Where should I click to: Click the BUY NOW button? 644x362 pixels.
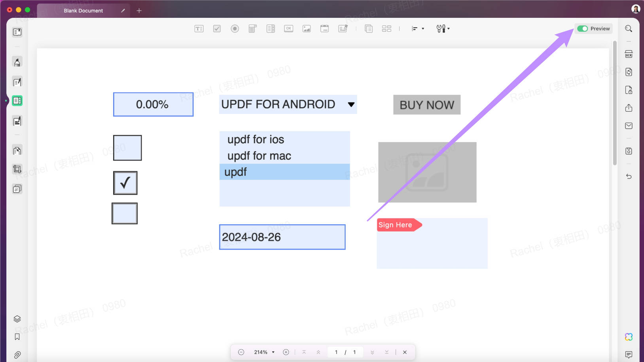427,105
